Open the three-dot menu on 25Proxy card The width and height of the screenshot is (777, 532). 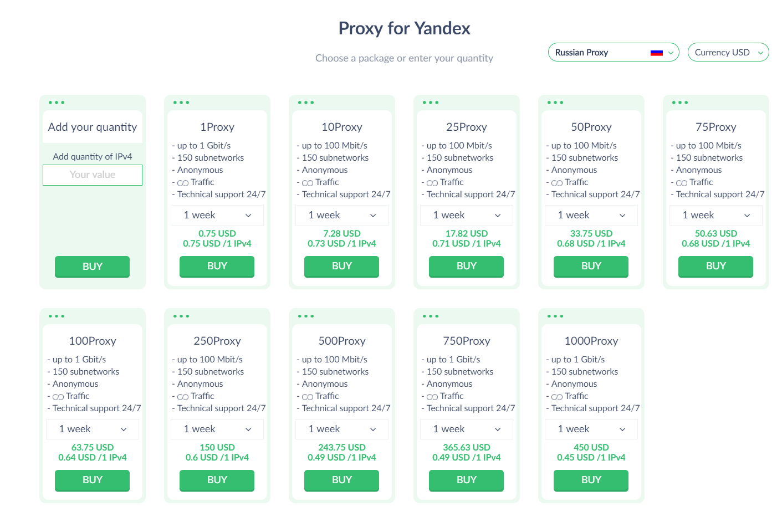[x=430, y=102]
